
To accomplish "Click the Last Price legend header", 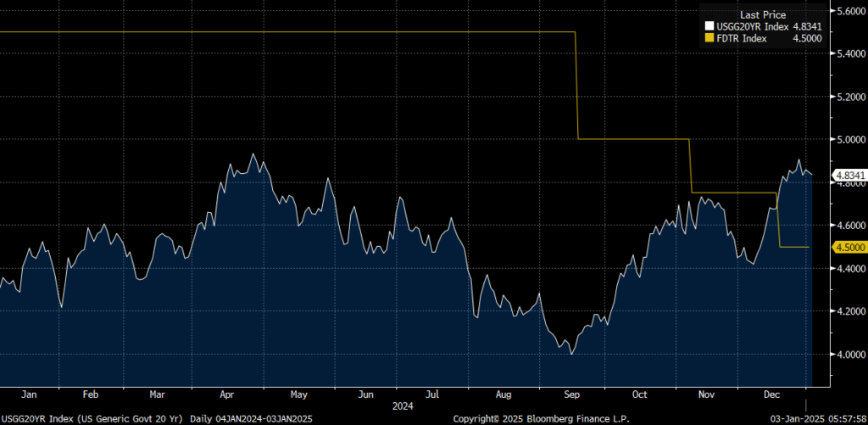I will pos(763,15).
